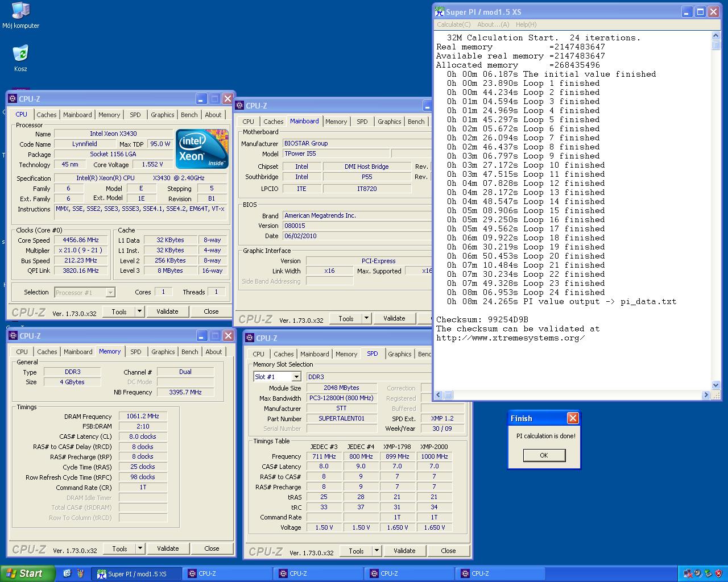The height and width of the screenshot is (582, 728).
Task: Close the Finish dialog with X
Action: 573,418
